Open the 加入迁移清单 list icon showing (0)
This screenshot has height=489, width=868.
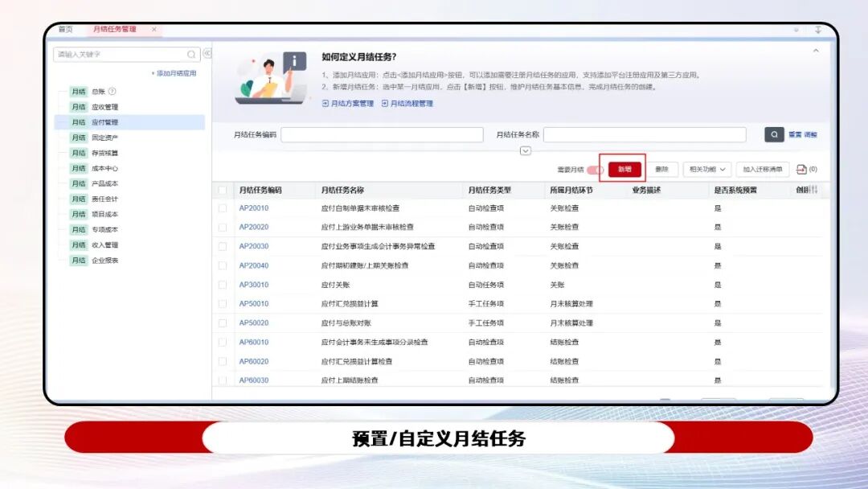coord(801,170)
